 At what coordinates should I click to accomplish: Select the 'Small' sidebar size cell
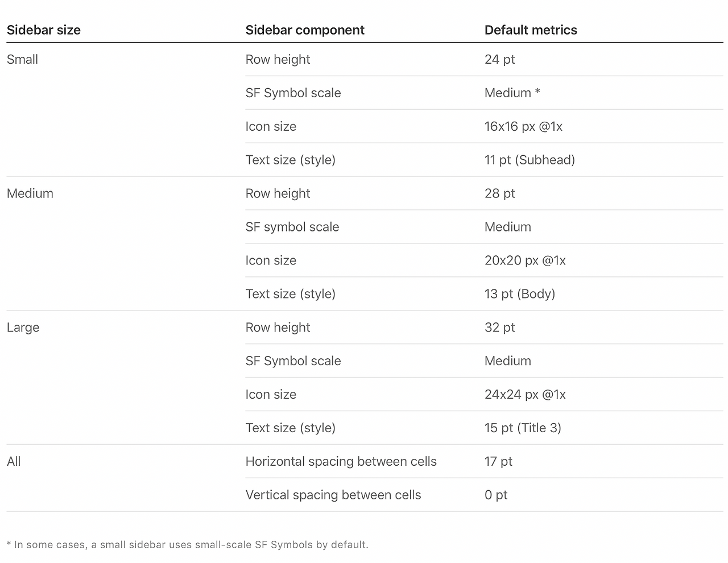22,59
